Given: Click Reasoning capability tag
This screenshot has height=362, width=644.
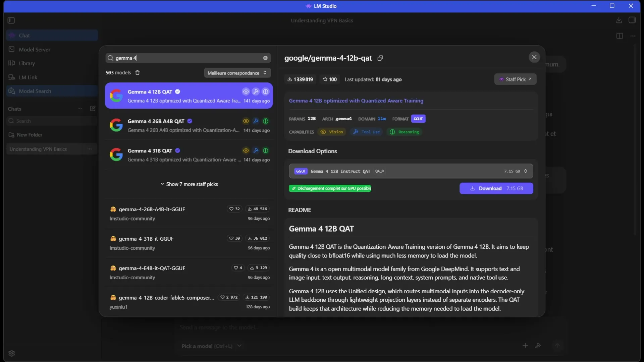Looking at the screenshot, I should pyautogui.click(x=404, y=132).
